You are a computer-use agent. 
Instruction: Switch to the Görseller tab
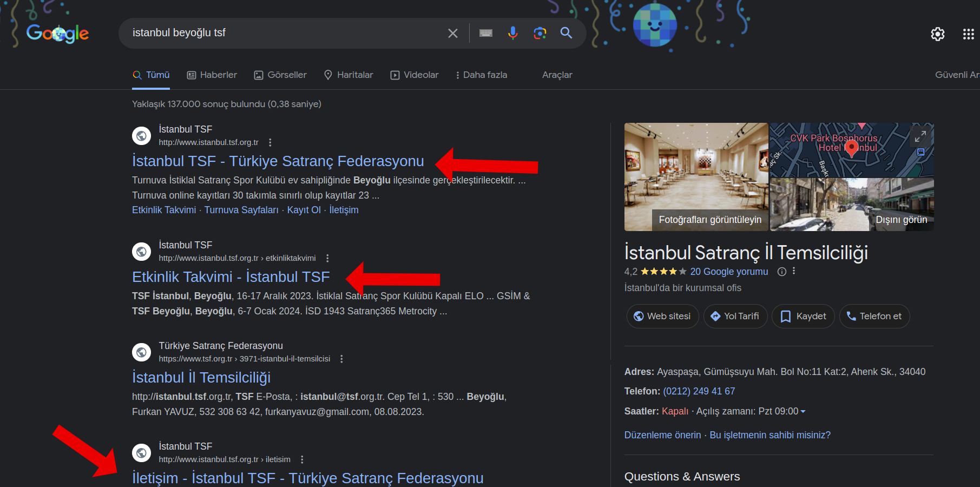[280, 75]
